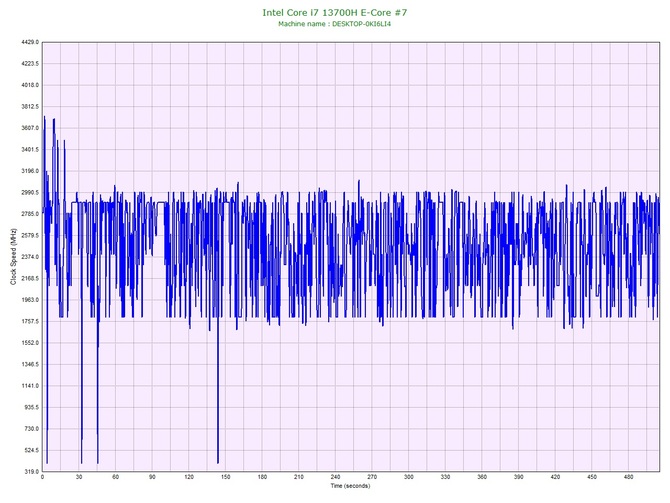This screenshot has height=503, width=670.
Task: Click the y-axis value 2168.5
Action: pos(30,279)
